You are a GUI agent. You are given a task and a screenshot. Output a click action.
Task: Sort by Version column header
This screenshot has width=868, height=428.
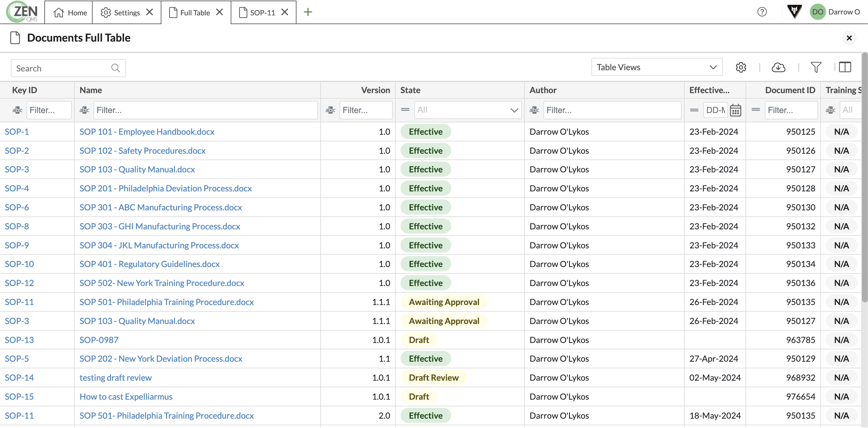375,90
